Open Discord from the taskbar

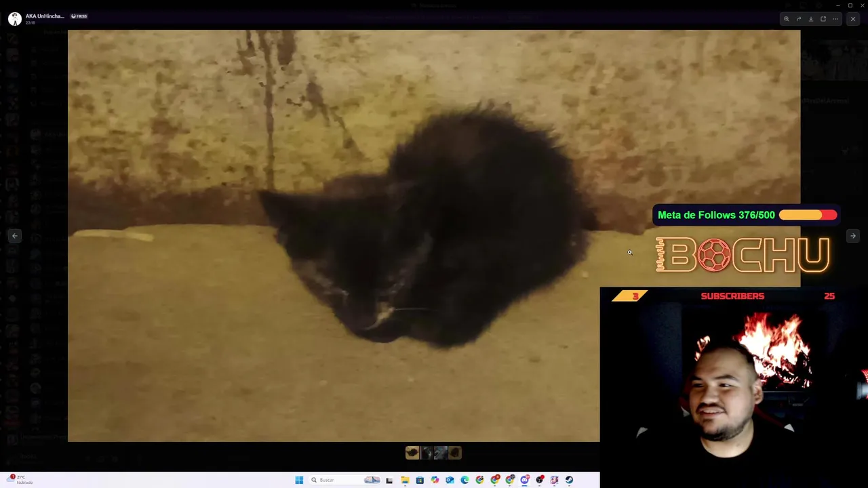coord(524,480)
